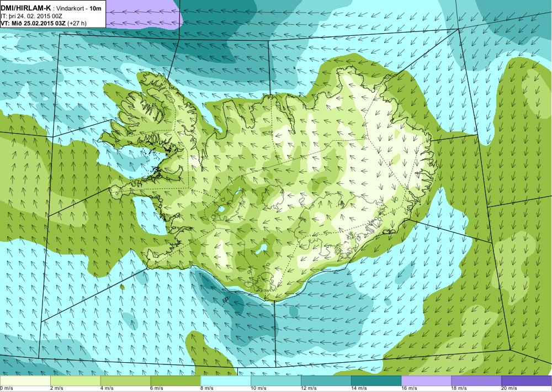Select the 2–4 m/s light green legend swatch
The height and width of the screenshot is (392, 552).
[75, 381]
